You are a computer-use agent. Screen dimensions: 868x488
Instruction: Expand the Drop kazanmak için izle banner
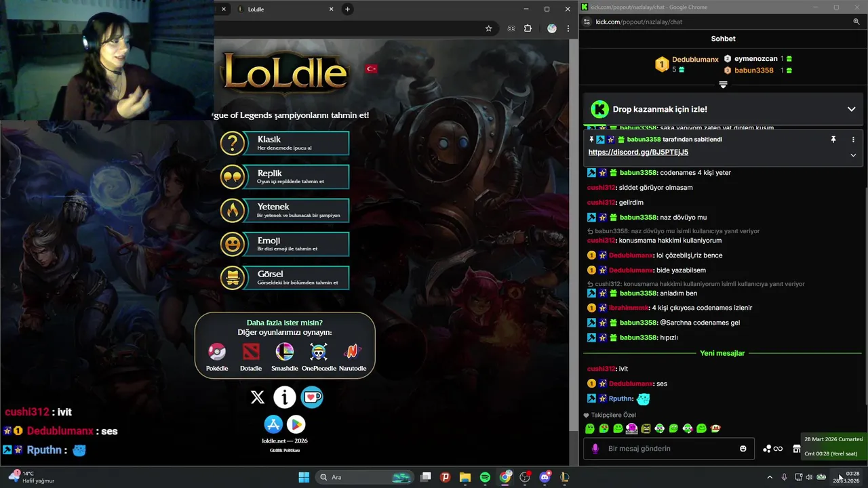point(851,109)
